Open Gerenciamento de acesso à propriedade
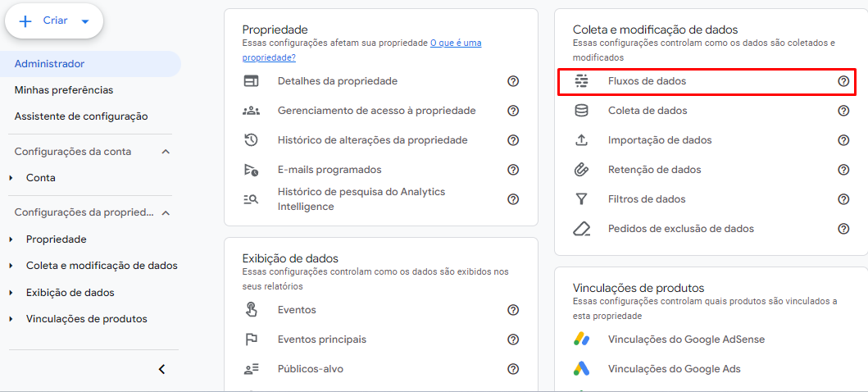 click(376, 111)
